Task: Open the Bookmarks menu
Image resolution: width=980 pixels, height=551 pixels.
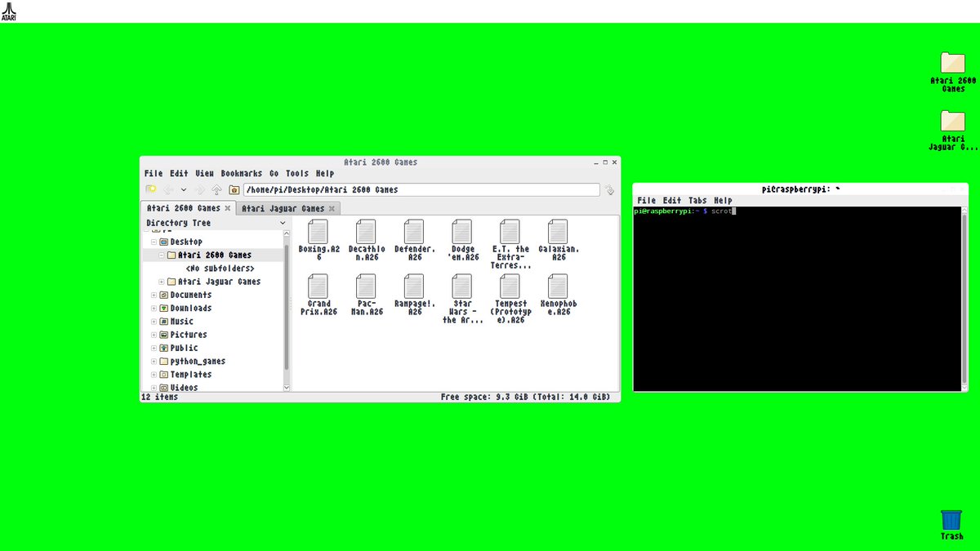Action: click(x=242, y=173)
